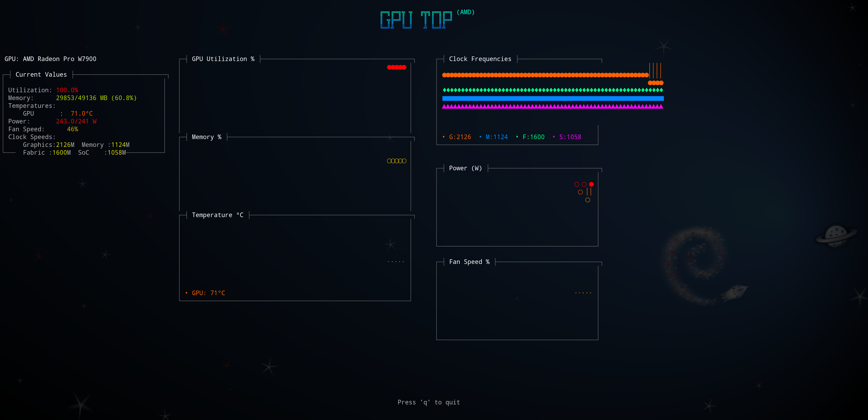868x420 pixels.
Task: Click the G:2126 legend entry
Action: click(x=457, y=137)
